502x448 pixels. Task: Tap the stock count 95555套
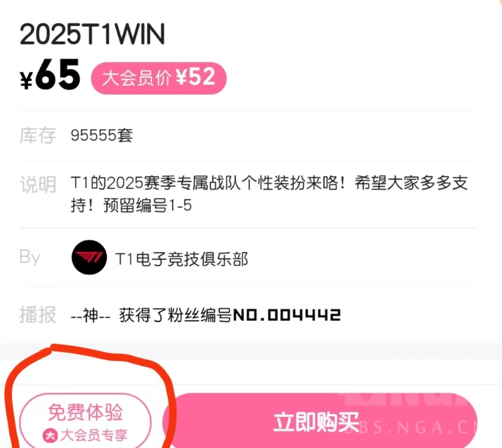point(102,135)
